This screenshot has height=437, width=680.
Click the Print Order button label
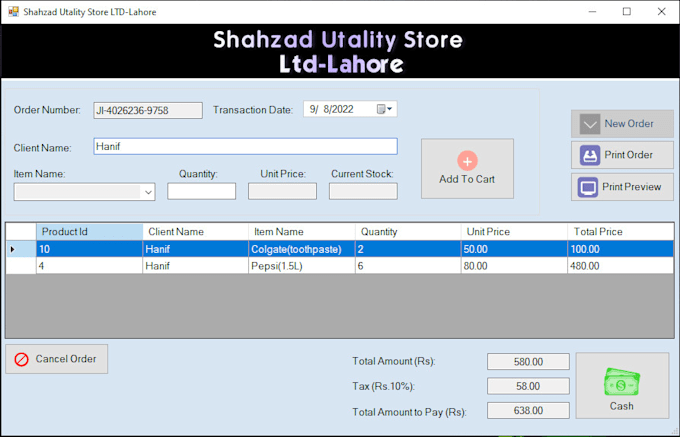click(x=628, y=155)
